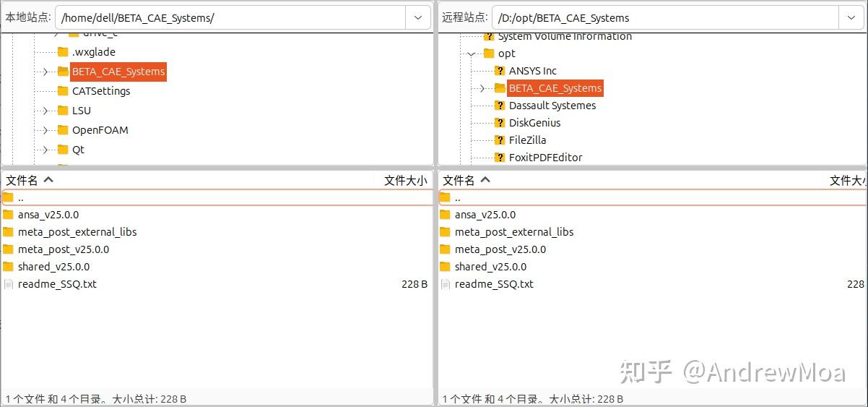Expand the LSU folder node

coord(45,111)
